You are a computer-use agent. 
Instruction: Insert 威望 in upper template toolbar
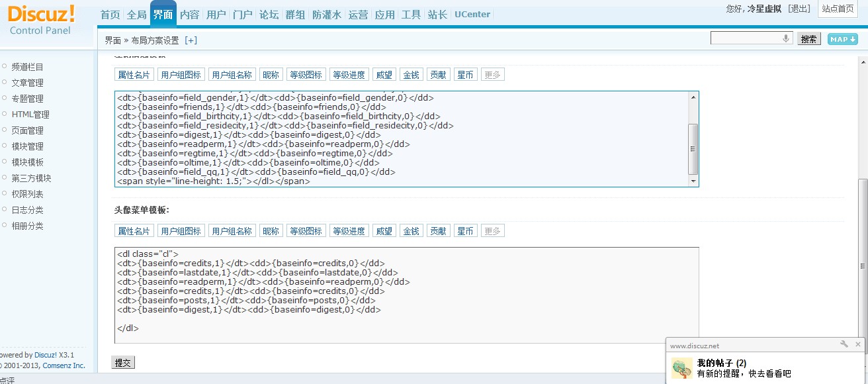pyautogui.click(x=384, y=75)
